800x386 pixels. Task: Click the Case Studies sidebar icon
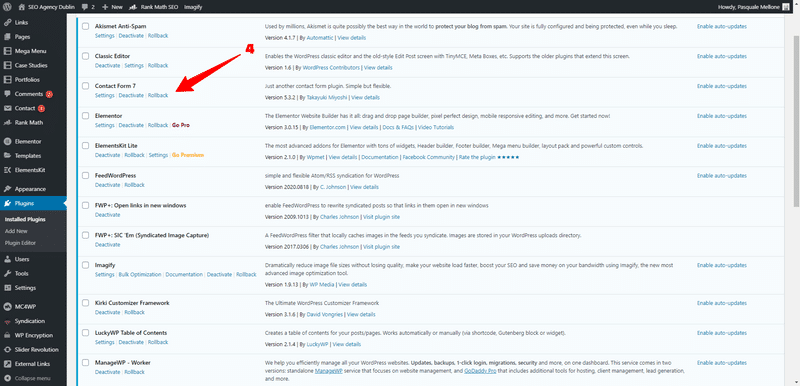pyautogui.click(x=7, y=65)
